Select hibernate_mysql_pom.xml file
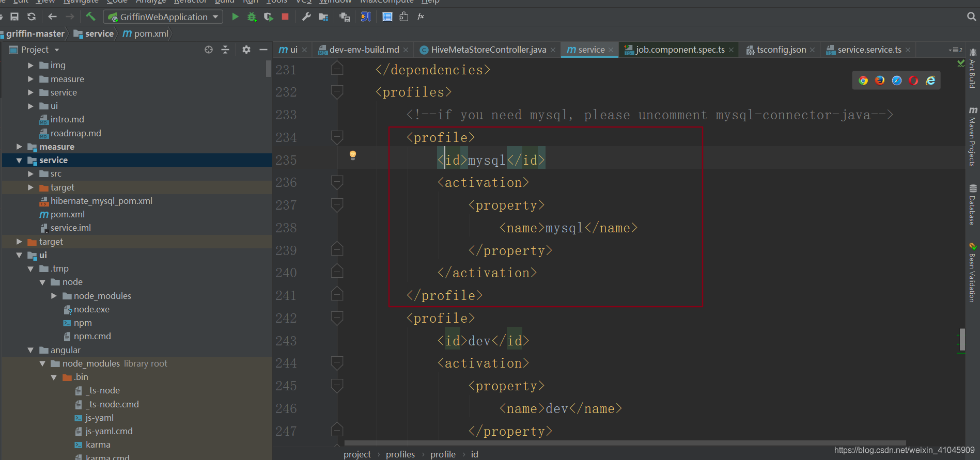The width and height of the screenshot is (980, 460). click(x=101, y=201)
